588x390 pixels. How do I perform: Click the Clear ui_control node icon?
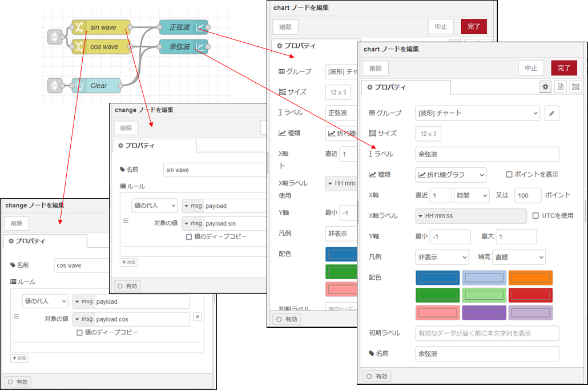click(79, 86)
